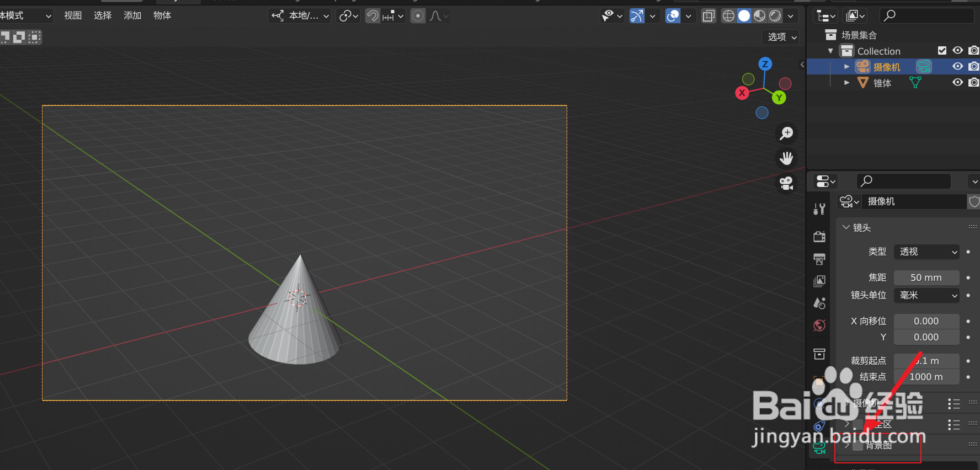
Task: Collapse the Collection tree
Action: [830, 51]
